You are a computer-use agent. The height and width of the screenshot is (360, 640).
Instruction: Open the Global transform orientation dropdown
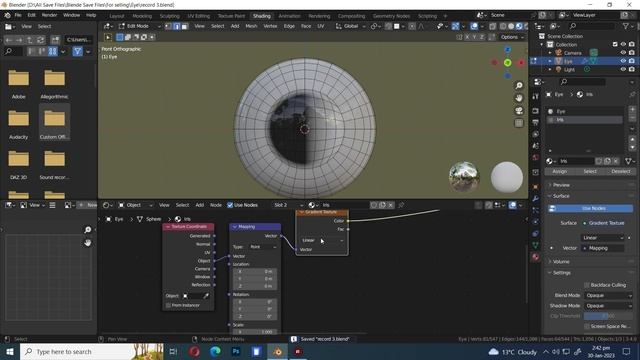pyautogui.click(x=351, y=26)
